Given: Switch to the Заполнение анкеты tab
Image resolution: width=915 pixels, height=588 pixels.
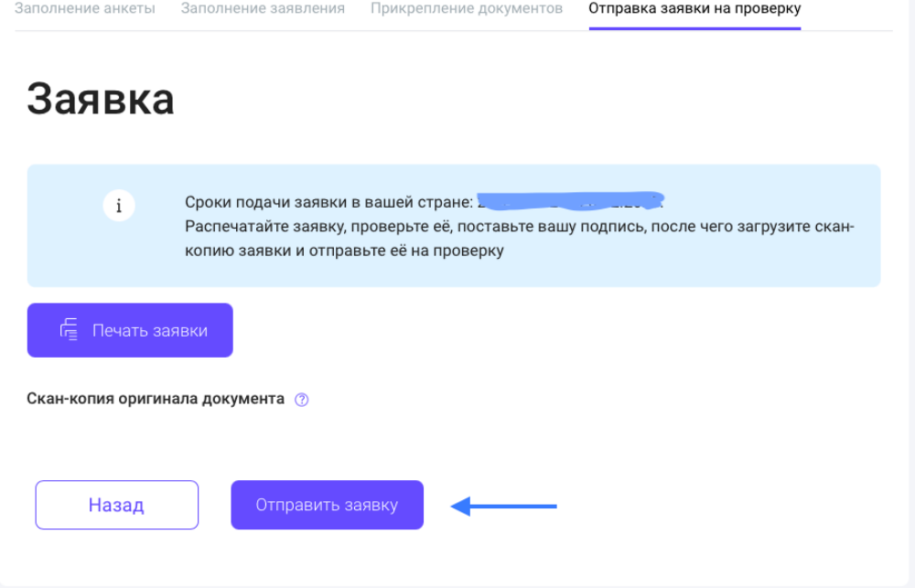Looking at the screenshot, I should click(x=85, y=9).
